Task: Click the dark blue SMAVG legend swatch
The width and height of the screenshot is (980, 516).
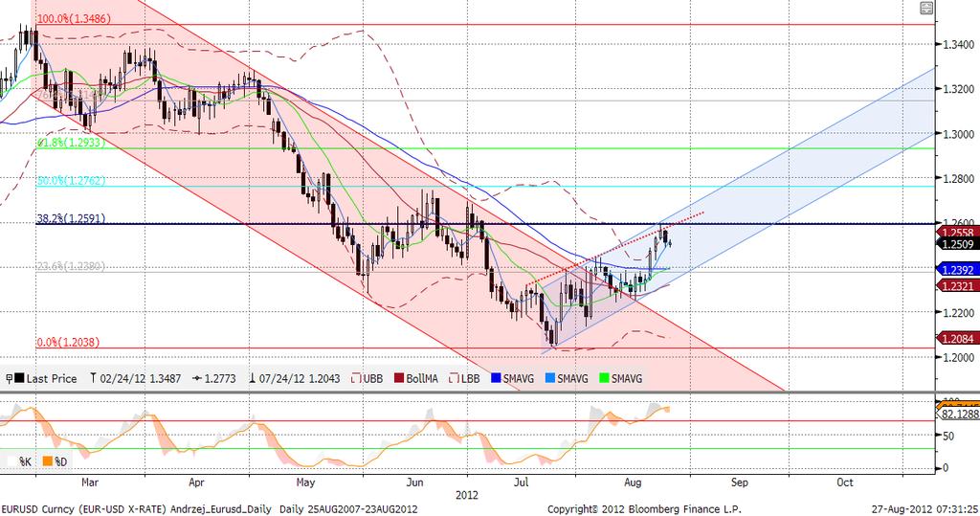Action: tap(497, 378)
